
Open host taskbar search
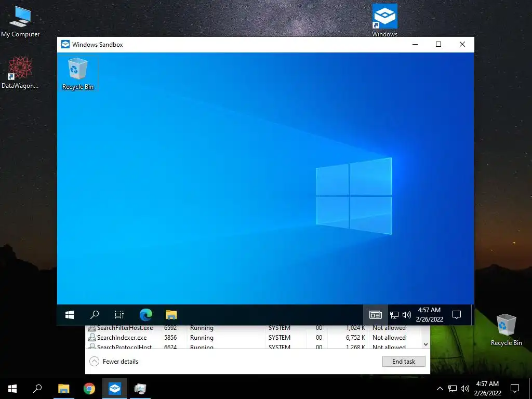click(x=37, y=389)
